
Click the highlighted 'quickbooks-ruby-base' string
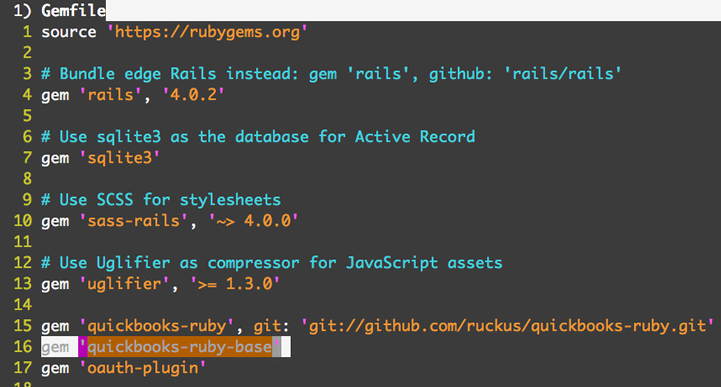(x=179, y=347)
